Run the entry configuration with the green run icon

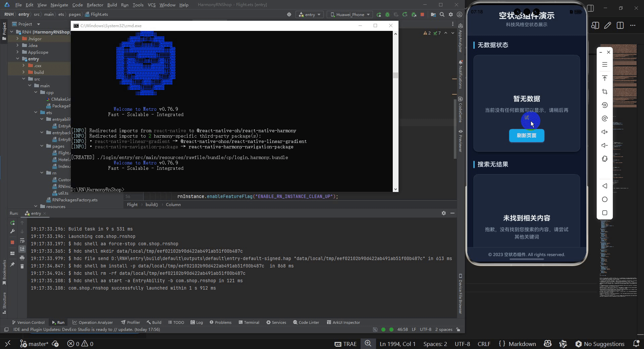coord(379,14)
